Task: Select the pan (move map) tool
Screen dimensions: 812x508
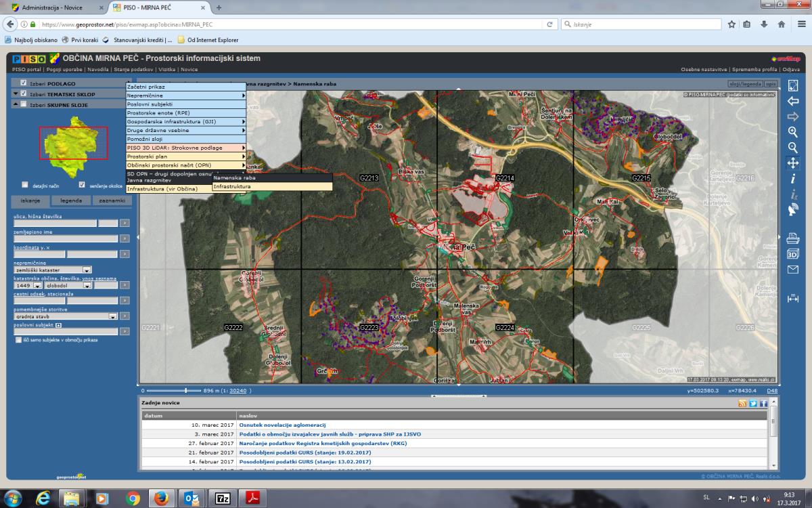Action: [x=793, y=163]
